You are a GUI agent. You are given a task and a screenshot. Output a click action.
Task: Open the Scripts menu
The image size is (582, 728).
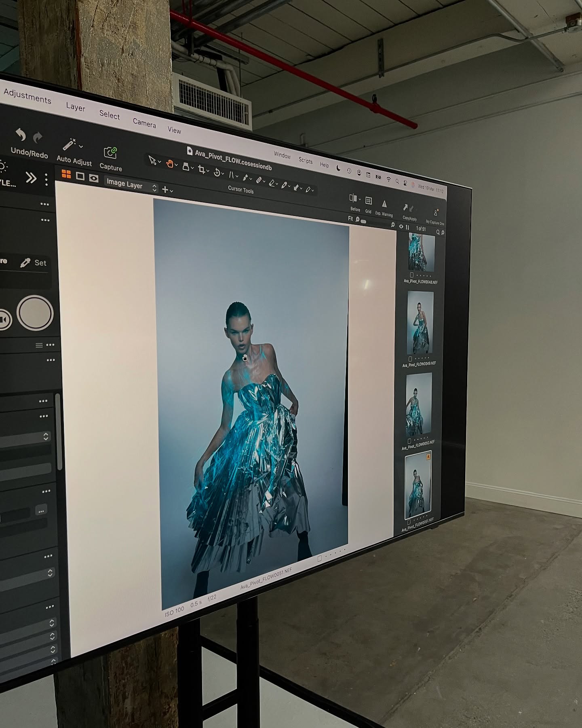(306, 160)
